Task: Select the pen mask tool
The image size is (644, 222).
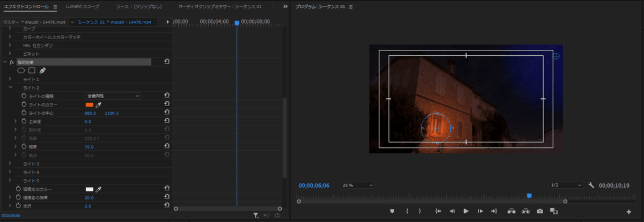Action: (x=42, y=70)
